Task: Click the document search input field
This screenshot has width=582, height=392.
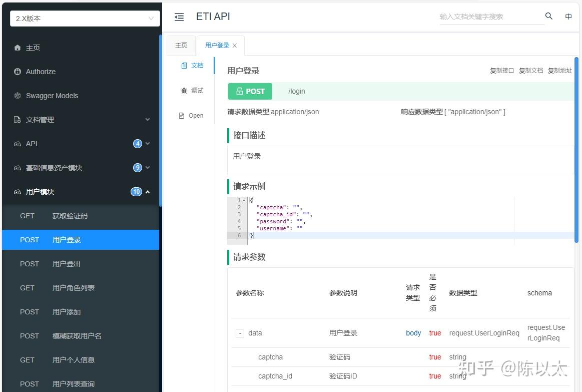Action: click(x=491, y=17)
